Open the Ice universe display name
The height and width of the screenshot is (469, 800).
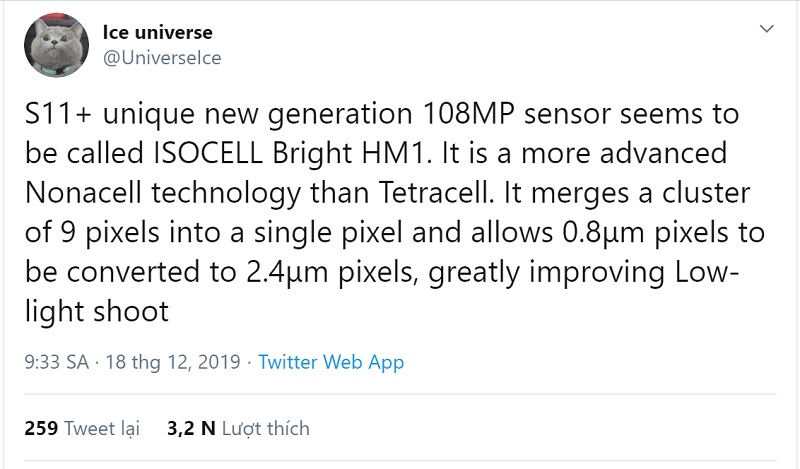pyautogui.click(x=155, y=33)
